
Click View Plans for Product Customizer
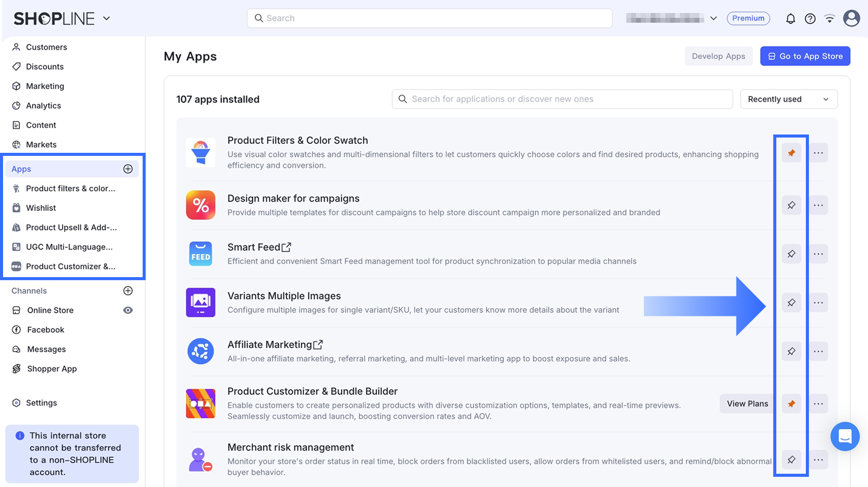coord(747,403)
